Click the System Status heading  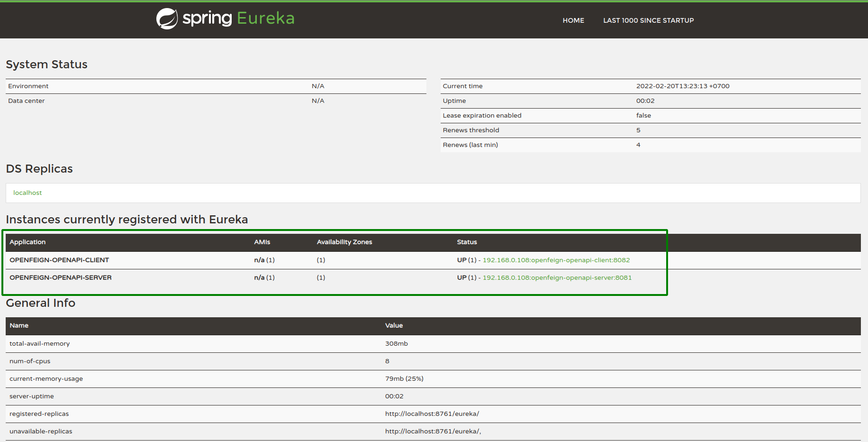[46, 64]
